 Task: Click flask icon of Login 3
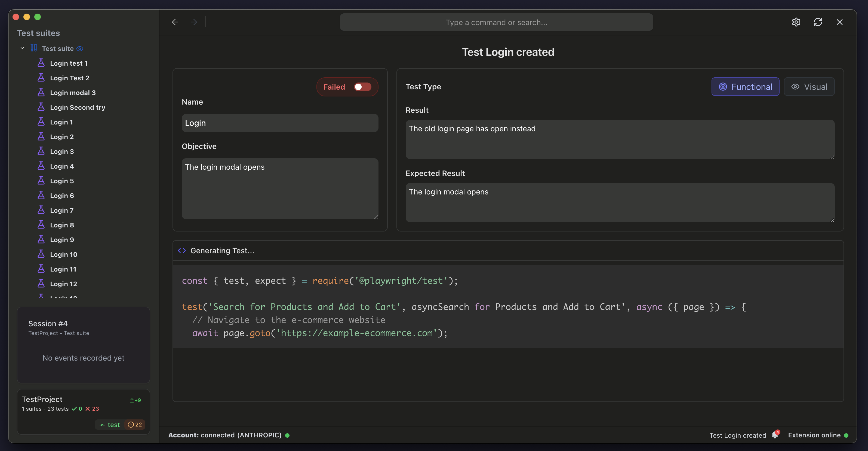pyautogui.click(x=41, y=151)
